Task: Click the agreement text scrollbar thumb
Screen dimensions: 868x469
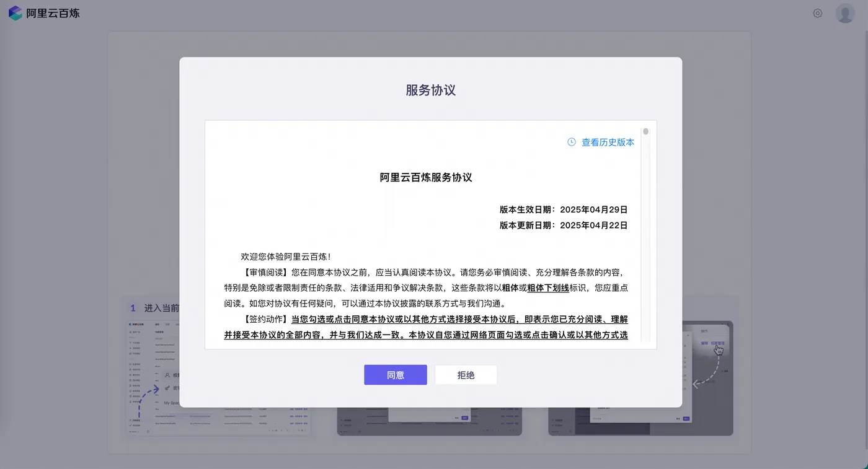Action: (645, 131)
